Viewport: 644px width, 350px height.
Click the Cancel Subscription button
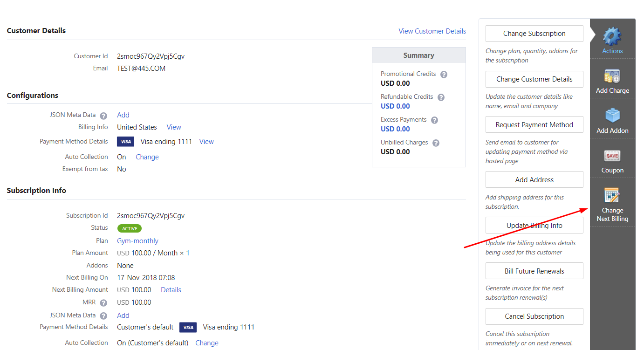point(534,316)
